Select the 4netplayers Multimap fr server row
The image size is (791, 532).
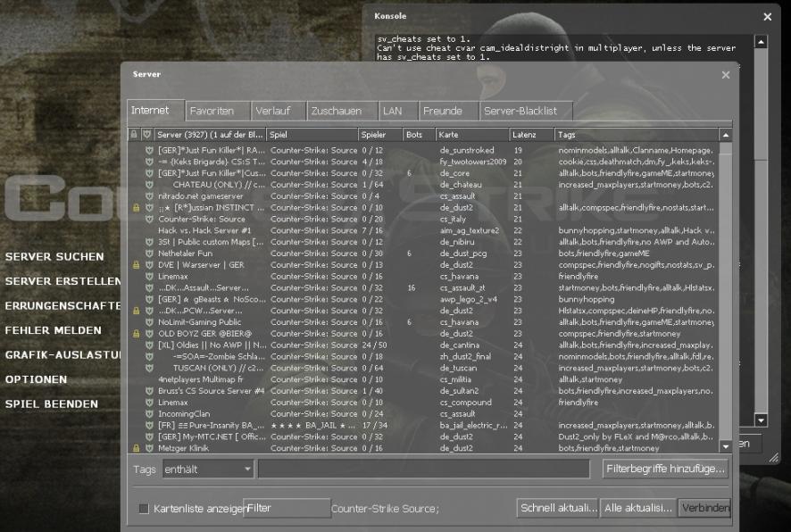pos(423,379)
